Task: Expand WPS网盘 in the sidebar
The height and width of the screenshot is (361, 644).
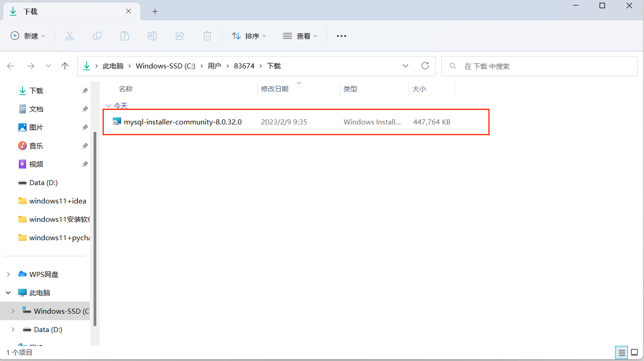Action: click(x=8, y=274)
